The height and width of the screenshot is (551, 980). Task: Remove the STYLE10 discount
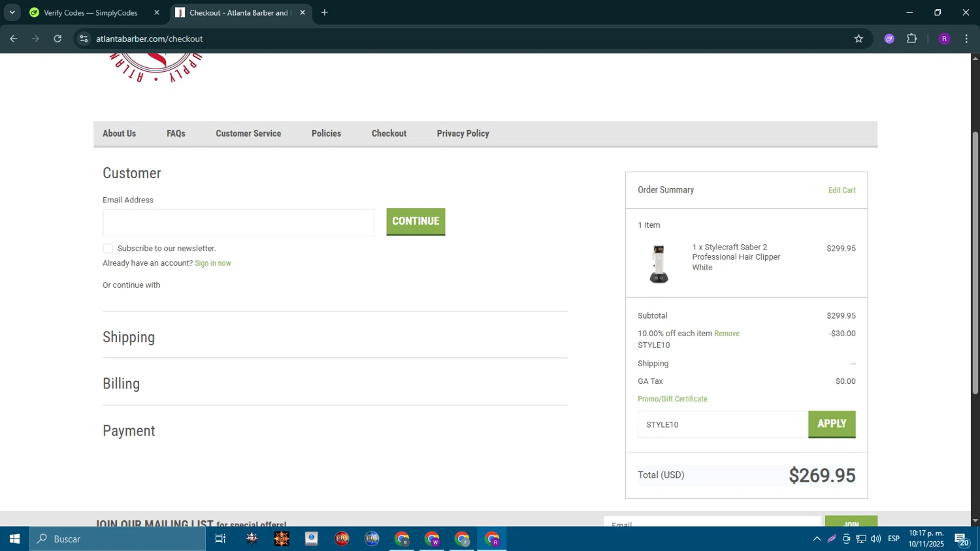pyautogui.click(x=727, y=334)
